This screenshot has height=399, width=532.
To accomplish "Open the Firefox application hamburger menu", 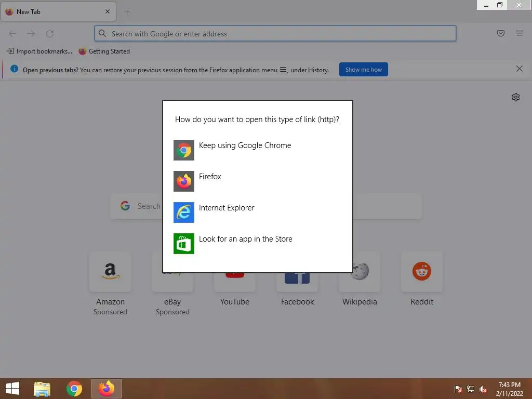I will click(x=519, y=33).
